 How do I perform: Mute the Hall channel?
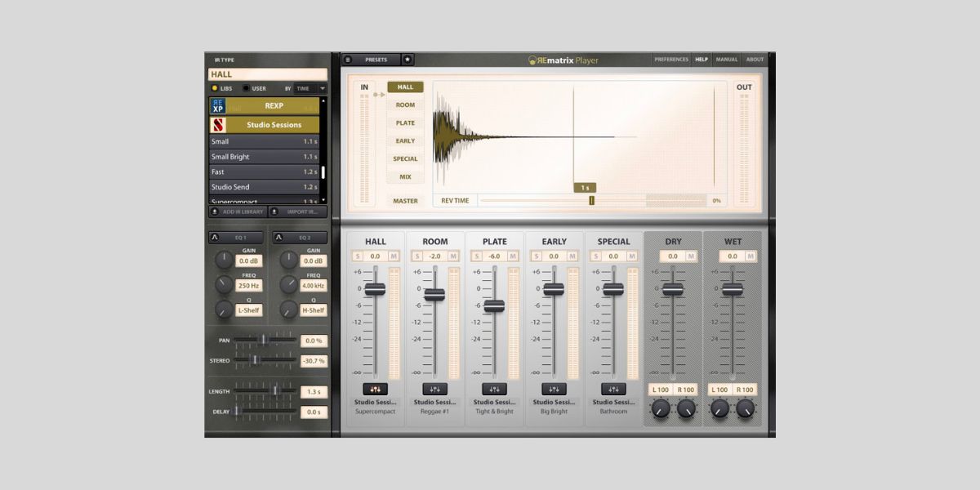[394, 256]
